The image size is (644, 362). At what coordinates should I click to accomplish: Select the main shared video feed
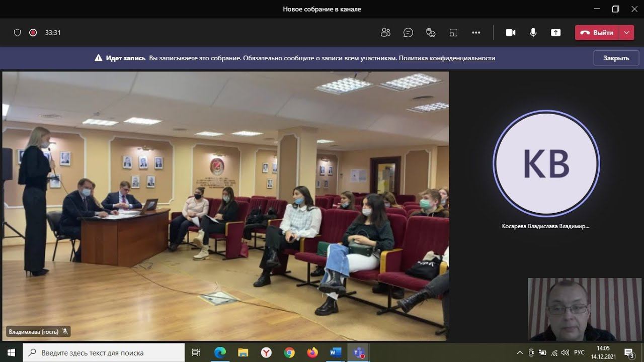point(226,206)
